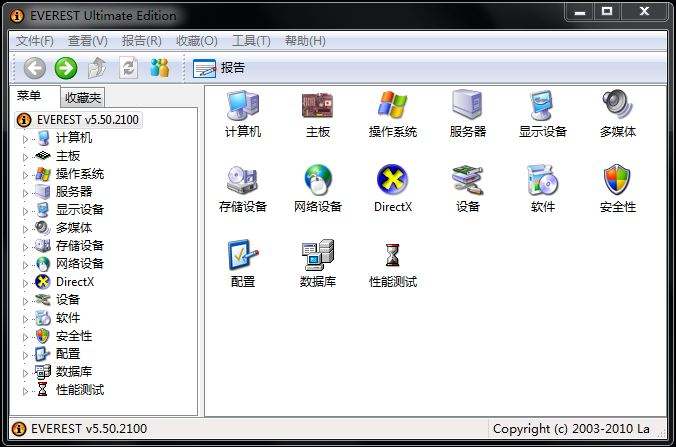Click the Refresh page toolbar icon

tap(128, 68)
